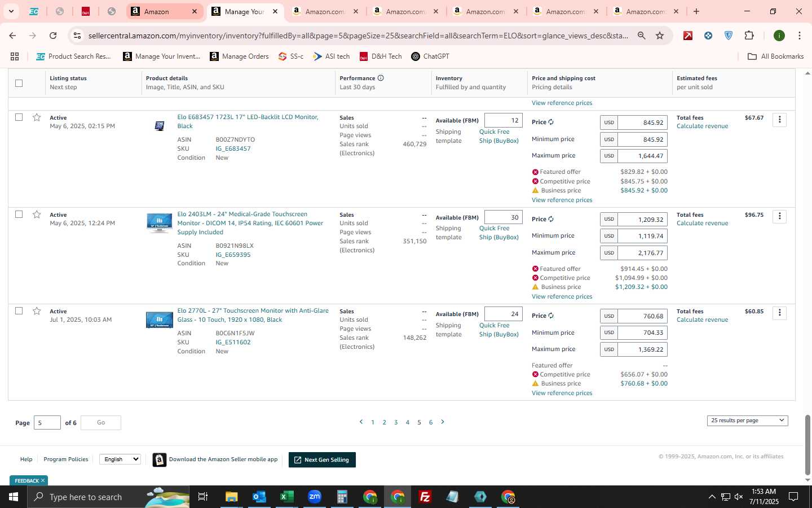Favorite the Elo 1723L listing star
812x508 pixels.
(x=37, y=117)
